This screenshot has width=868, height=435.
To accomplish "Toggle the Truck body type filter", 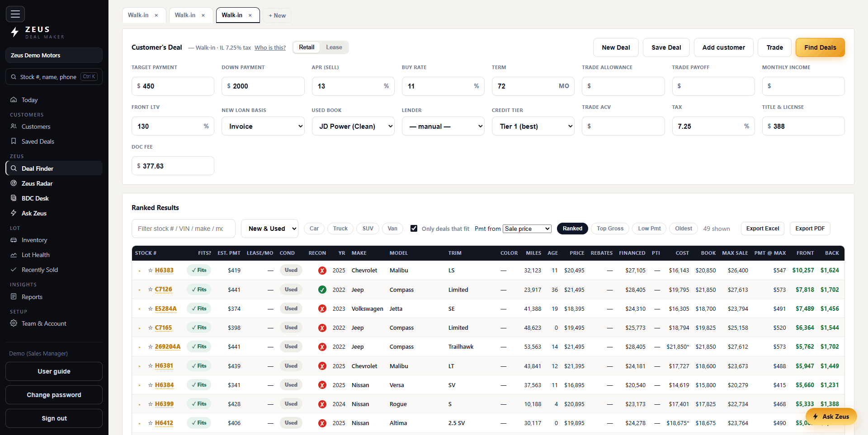I will click(340, 229).
